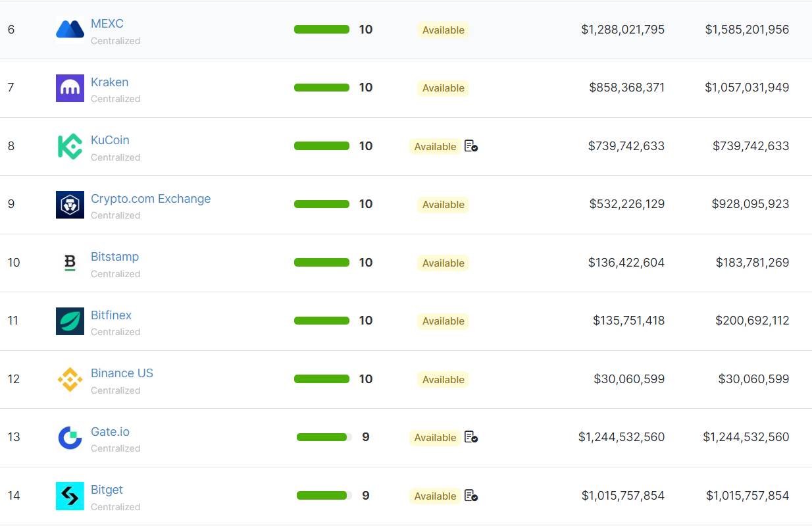
Task: Click Gate.io's Available reserves badge
Action: point(435,438)
